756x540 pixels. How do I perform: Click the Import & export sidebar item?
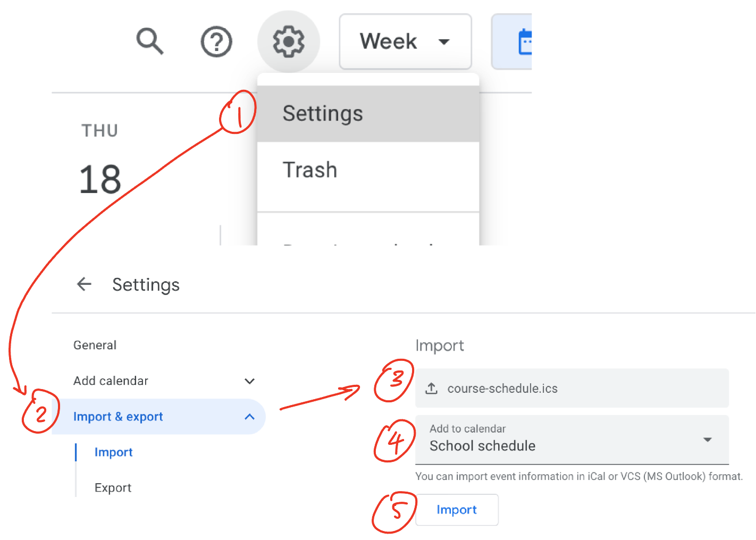tap(119, 417)
